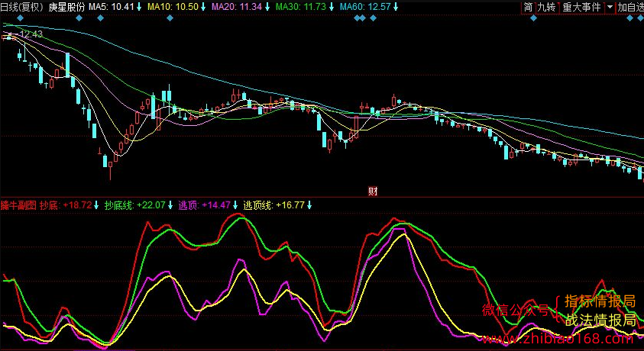Click the MA5 down-arrow indicator icon
Image resolution: width=644 pixels, height=351 pixels.
pyautogui.click(x=139, y=7)
